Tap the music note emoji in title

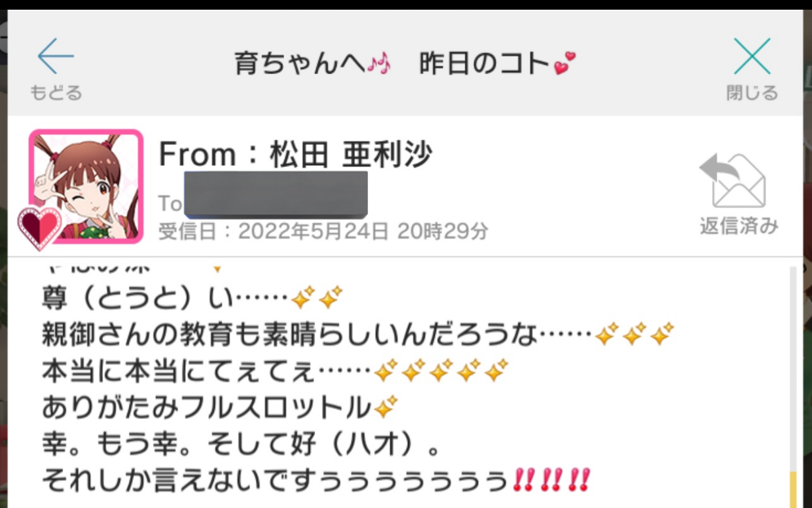coord(380,64)
